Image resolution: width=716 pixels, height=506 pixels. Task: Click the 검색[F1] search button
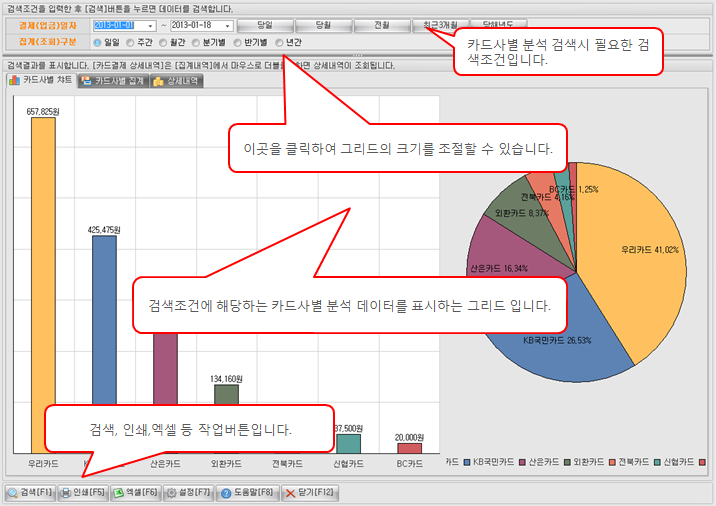click(30, 493)
